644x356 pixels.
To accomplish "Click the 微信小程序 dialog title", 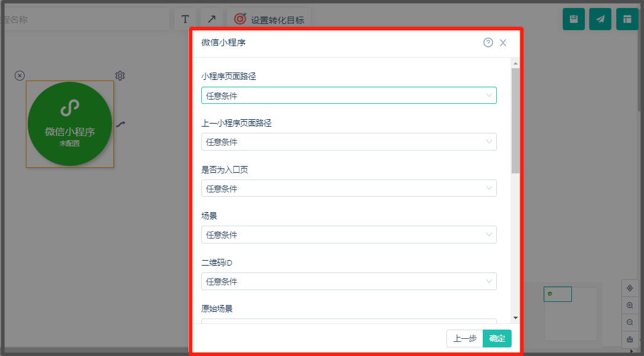I will pos(223,42).
